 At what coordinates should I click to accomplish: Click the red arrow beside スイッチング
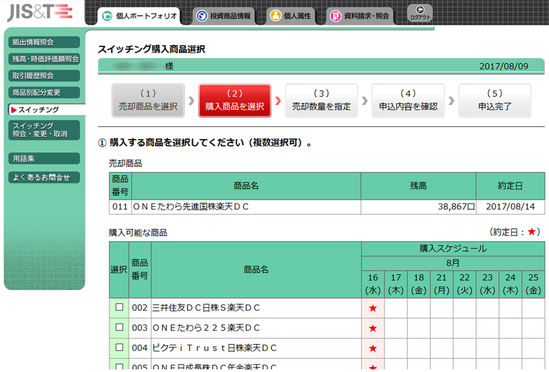[14, 110]
